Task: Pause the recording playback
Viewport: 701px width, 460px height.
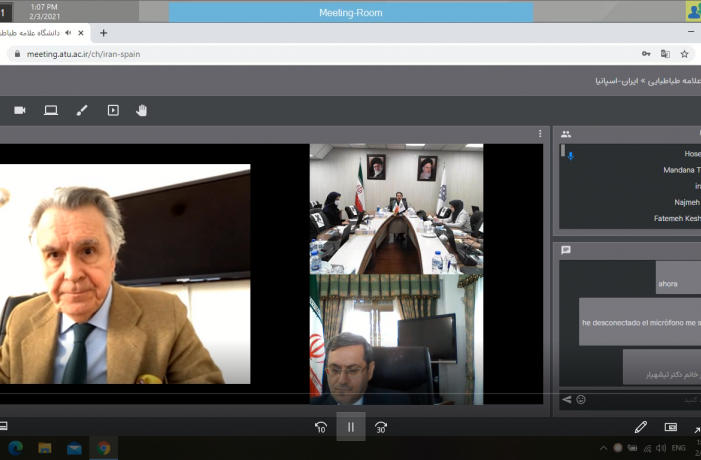Action: [351, 427]
